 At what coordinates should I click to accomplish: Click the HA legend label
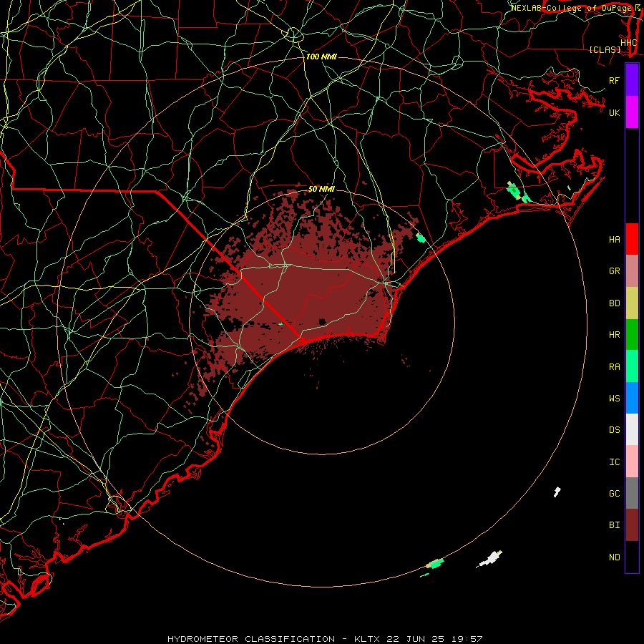click(614, 239)
